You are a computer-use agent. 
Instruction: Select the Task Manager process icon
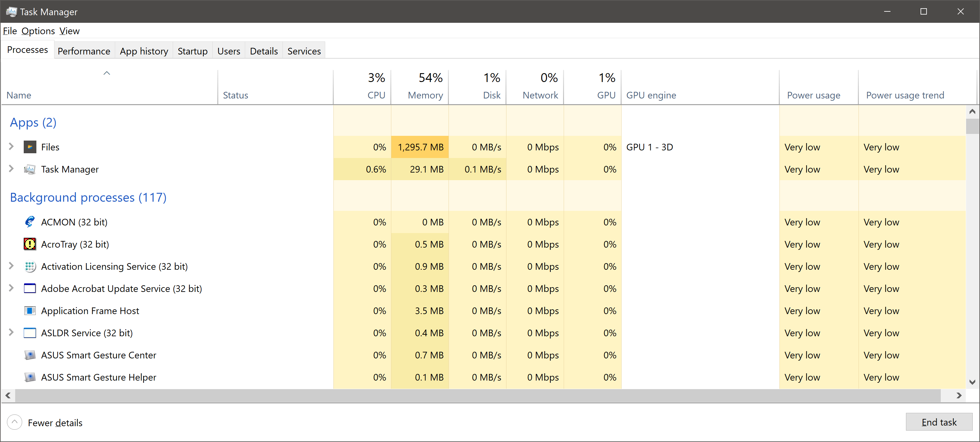[x=30, y=169]
